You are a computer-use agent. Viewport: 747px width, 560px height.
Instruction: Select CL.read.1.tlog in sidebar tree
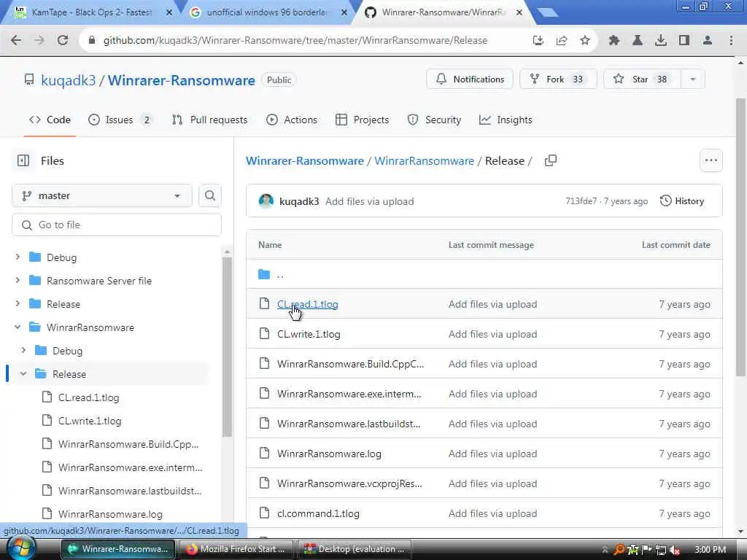(x=88, y=397)
